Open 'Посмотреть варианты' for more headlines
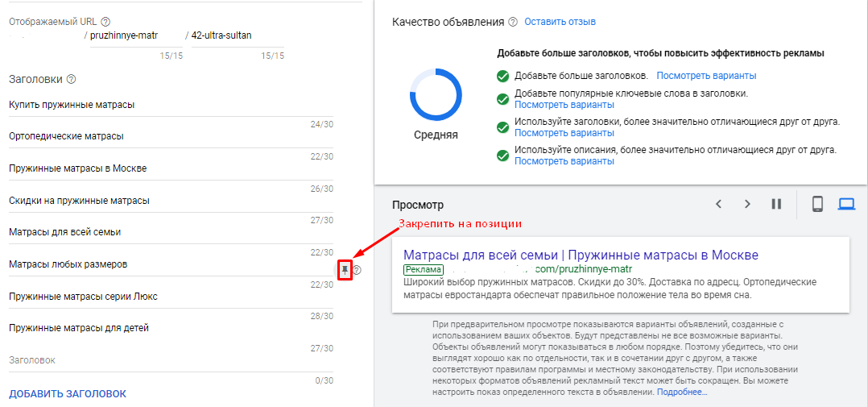 point(706,75)
